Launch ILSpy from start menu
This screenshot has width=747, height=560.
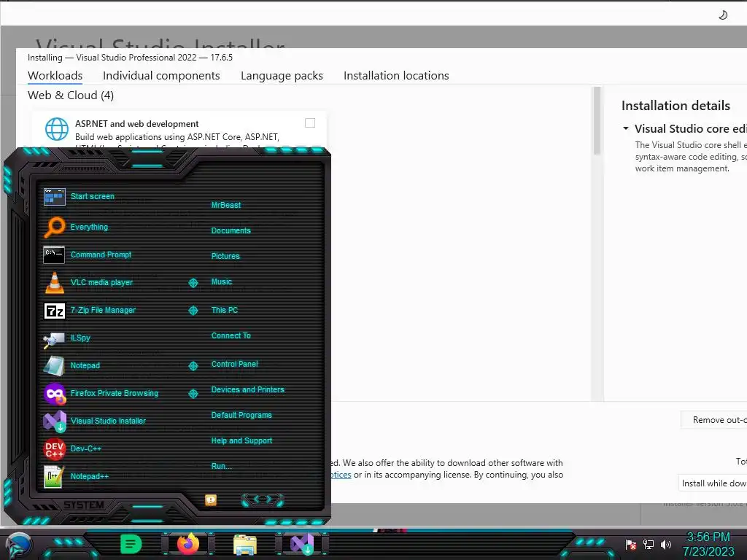click(x=67, y=338)
